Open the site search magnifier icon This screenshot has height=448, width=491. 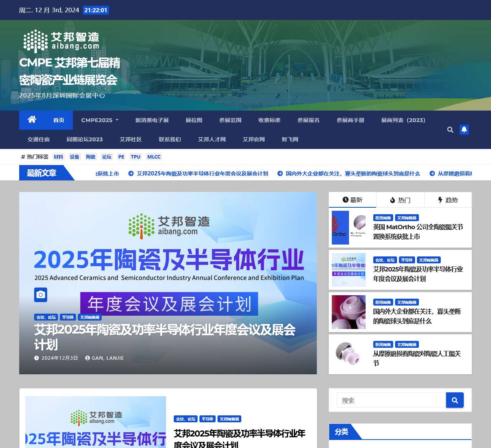click(x=450, y=130)
